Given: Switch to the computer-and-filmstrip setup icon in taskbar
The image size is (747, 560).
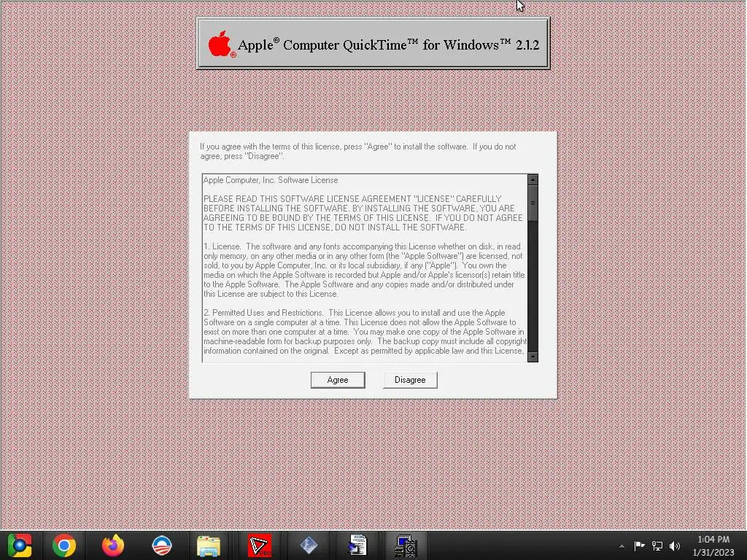Looking at the screenshot, I should 406,545.
